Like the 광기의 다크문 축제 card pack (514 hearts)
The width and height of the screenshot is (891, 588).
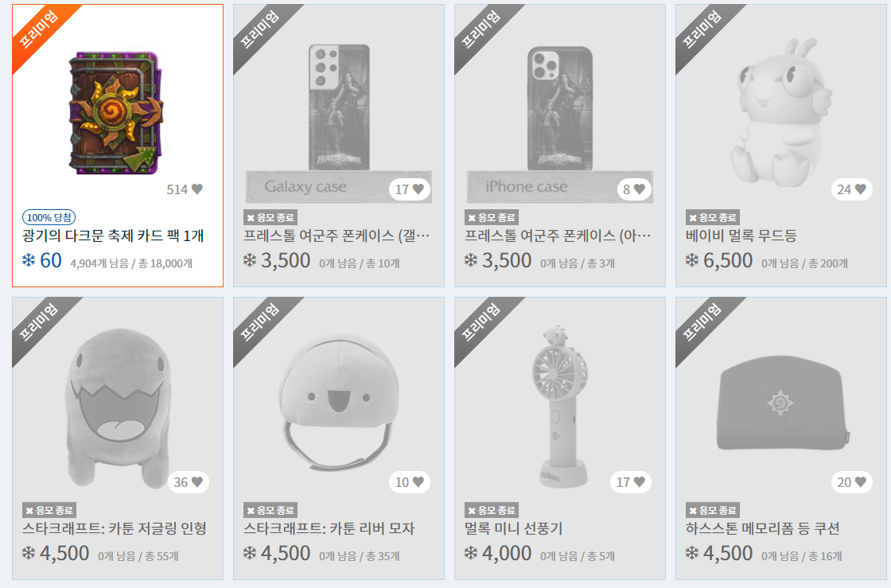[197, 189]
